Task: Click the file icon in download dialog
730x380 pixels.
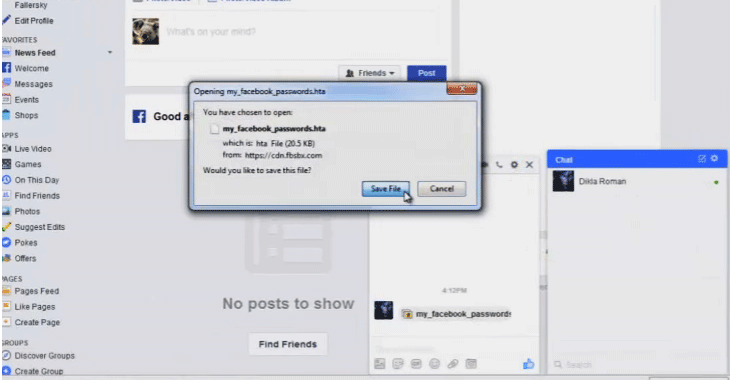Action: click(214, 129)
